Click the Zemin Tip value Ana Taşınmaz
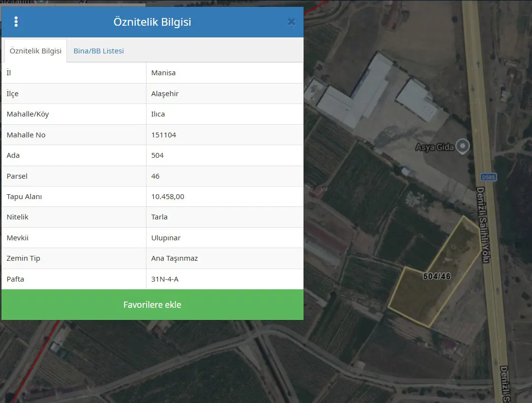The image size is (532, 403). pos(175,258)
